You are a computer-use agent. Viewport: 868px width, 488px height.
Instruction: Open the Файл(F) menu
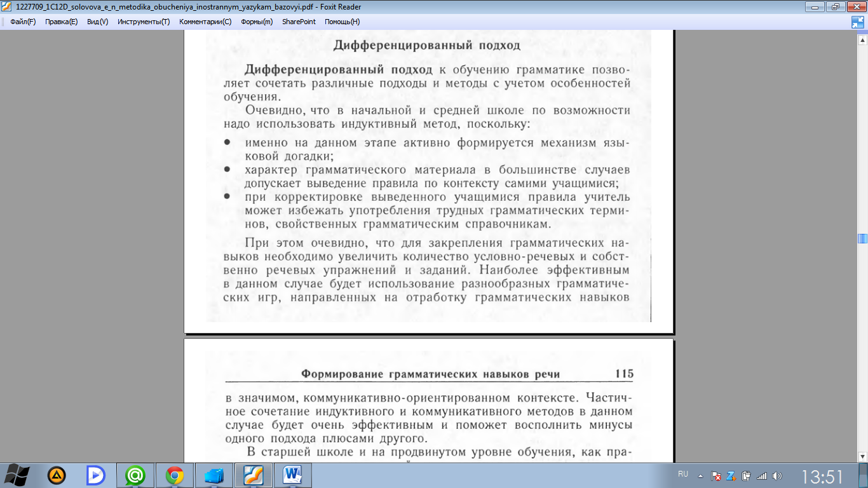click(23, 21)
